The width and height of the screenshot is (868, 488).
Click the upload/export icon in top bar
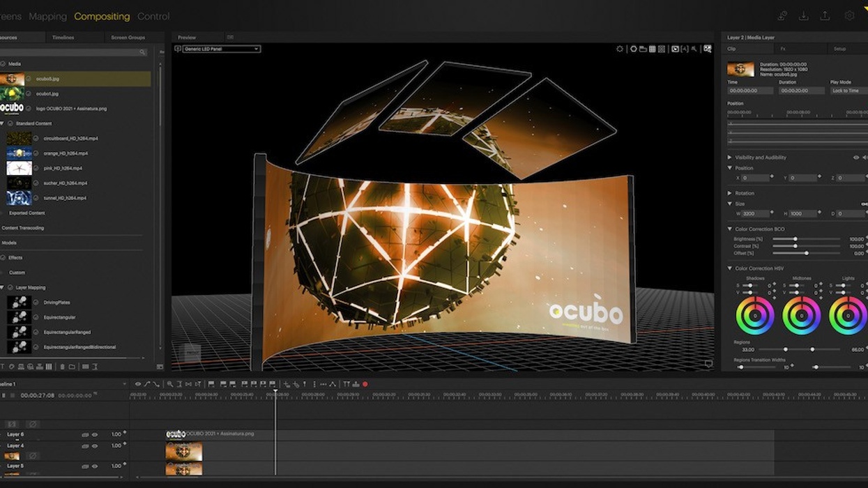(825, 16)
